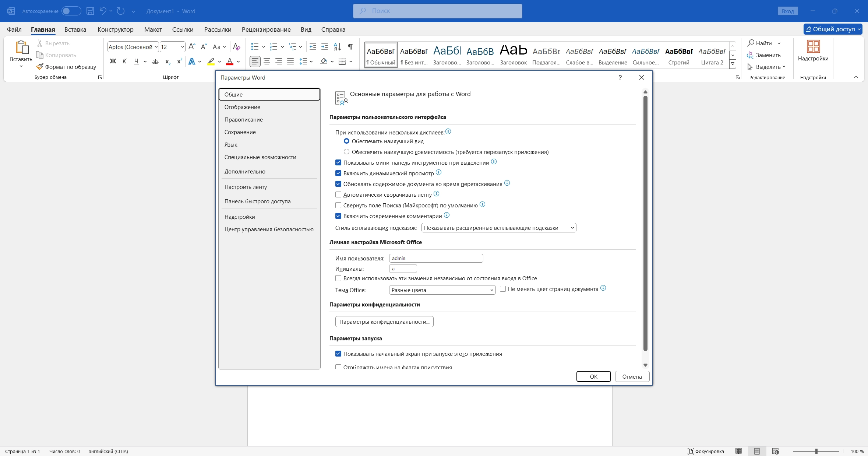
Task: Check 'Не менять цвет страниц документа'
Action: (x=503, y=289)
